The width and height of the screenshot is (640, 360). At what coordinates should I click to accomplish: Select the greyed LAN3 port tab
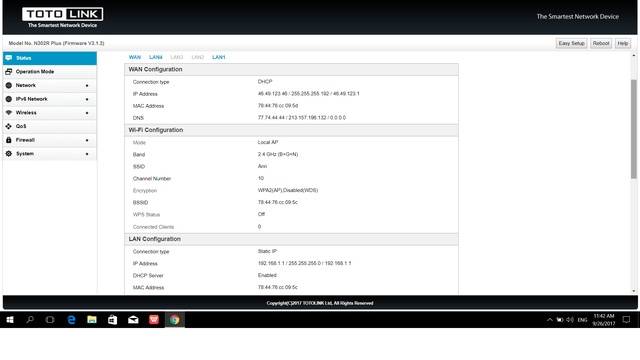pyautogui.click(x=177, y=57)
